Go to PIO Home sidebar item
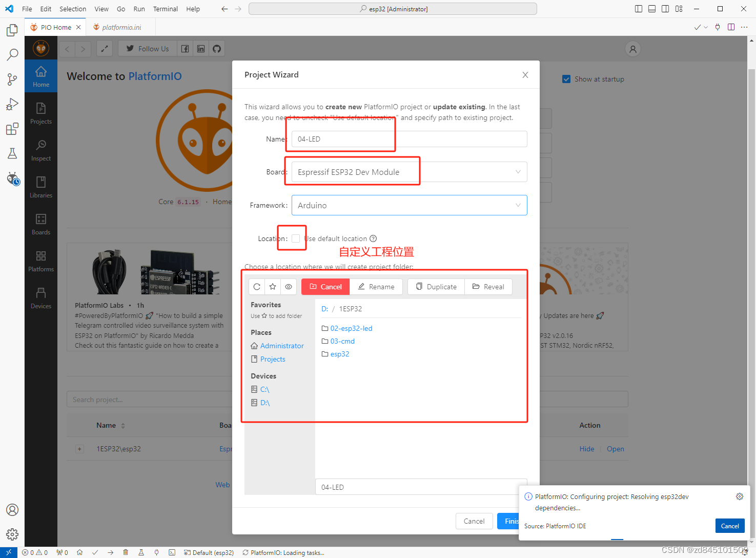 click(x=41, y=76)
